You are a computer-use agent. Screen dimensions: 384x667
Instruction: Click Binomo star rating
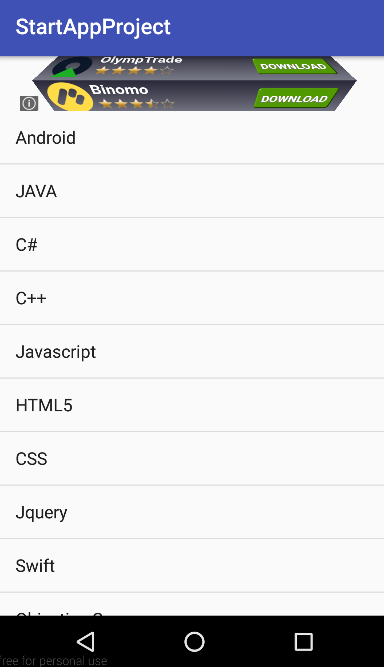[x=137, y=103]
